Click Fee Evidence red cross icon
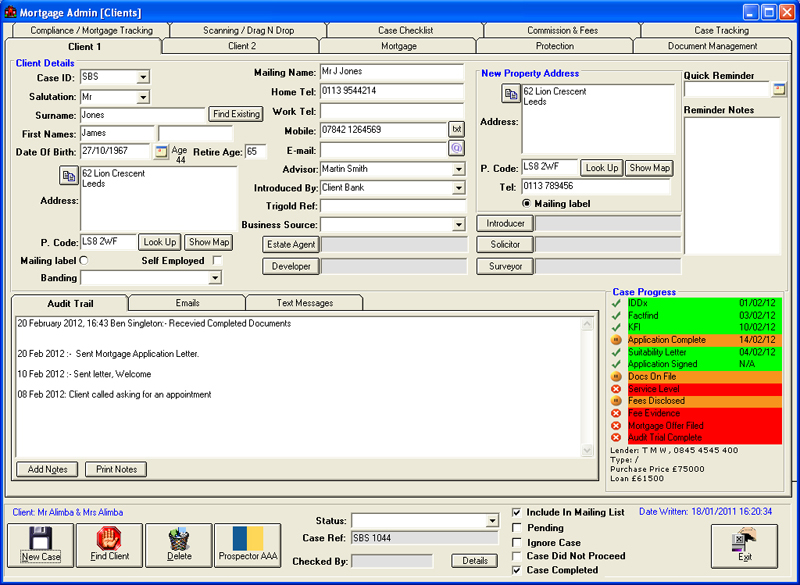This screenshot has height=585, width=800. tap(616, 413)
